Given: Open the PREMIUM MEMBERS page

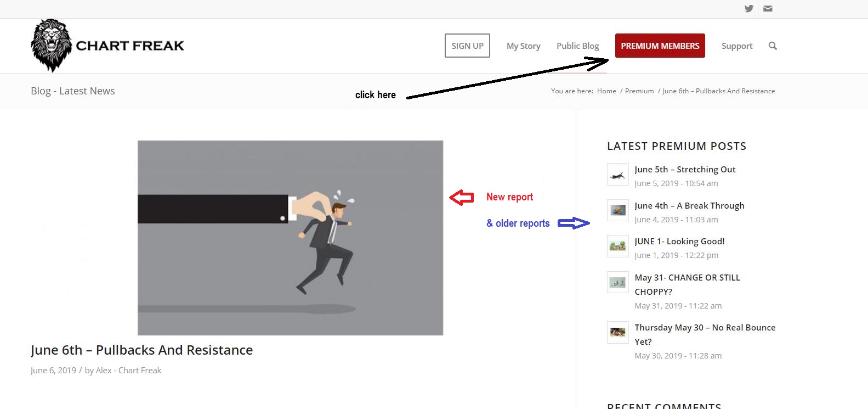Looking at the screenshot, I should click(660, 46).
